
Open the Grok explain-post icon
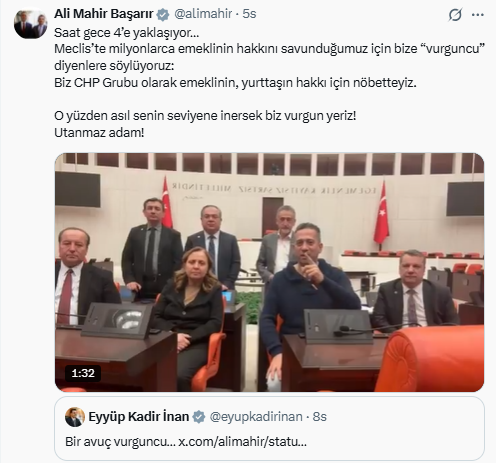click(x=455, y=15)
